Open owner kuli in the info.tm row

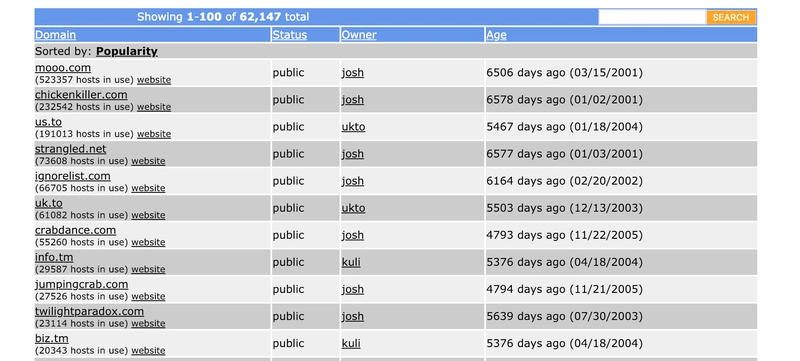pos(351,262)
